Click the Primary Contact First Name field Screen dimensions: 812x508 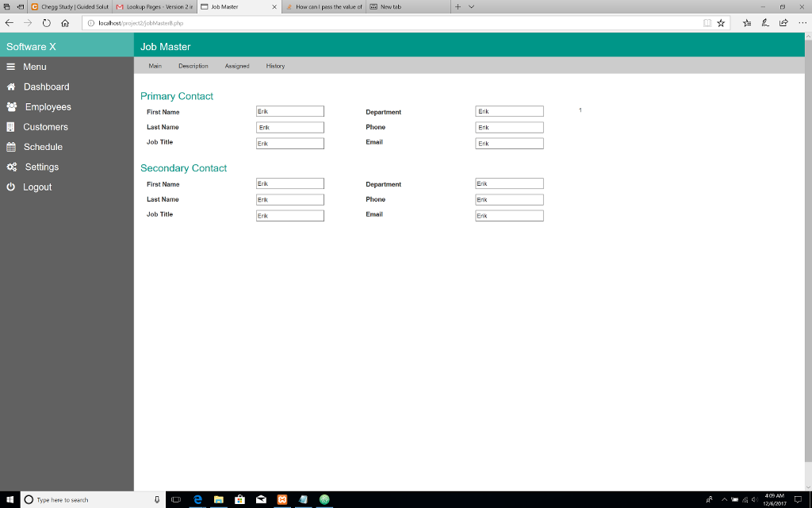[x=289, y=111]
